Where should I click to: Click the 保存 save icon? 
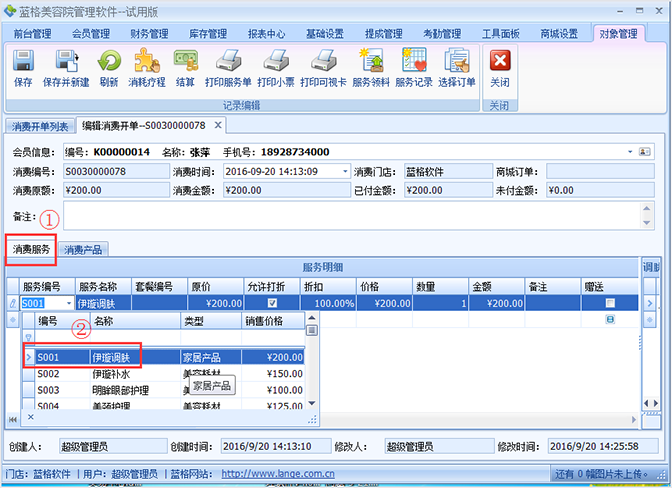(x=23, y=60)
